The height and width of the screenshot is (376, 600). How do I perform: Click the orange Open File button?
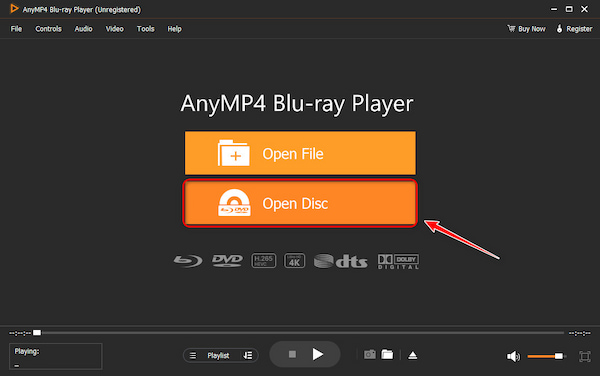(300, 153)
